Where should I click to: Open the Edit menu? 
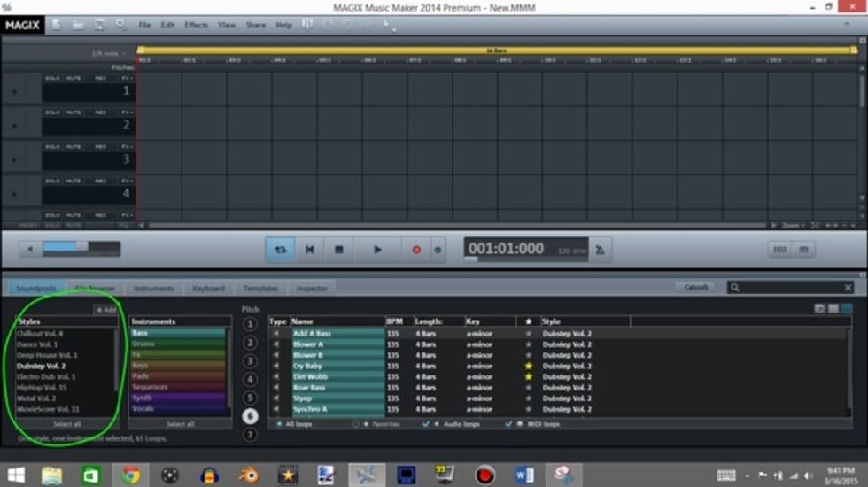(x=167, y=25)
